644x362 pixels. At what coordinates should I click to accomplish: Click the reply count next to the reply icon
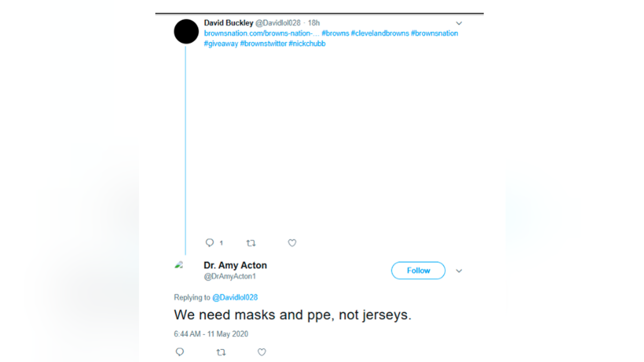coord(221,243)
